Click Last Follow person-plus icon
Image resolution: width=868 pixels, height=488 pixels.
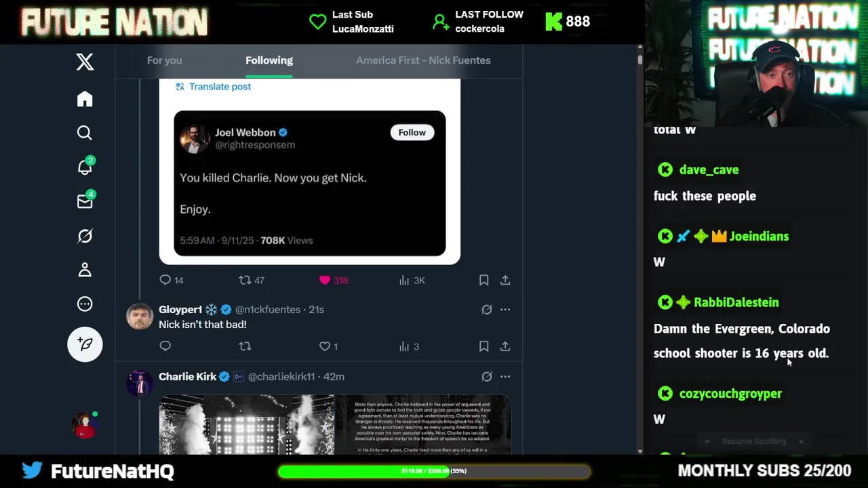[441, 22]
